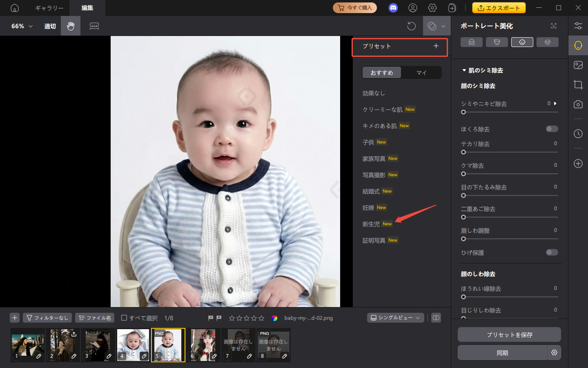588x368 pixels.
Task: Open the camera RAW icon in right sidebar
Action: [x=578, y=104]
